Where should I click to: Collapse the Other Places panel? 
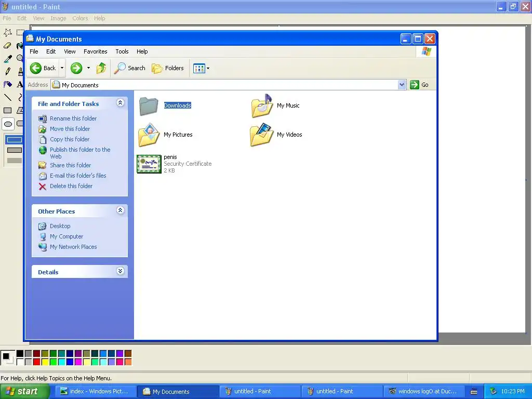tap(120, 210)
